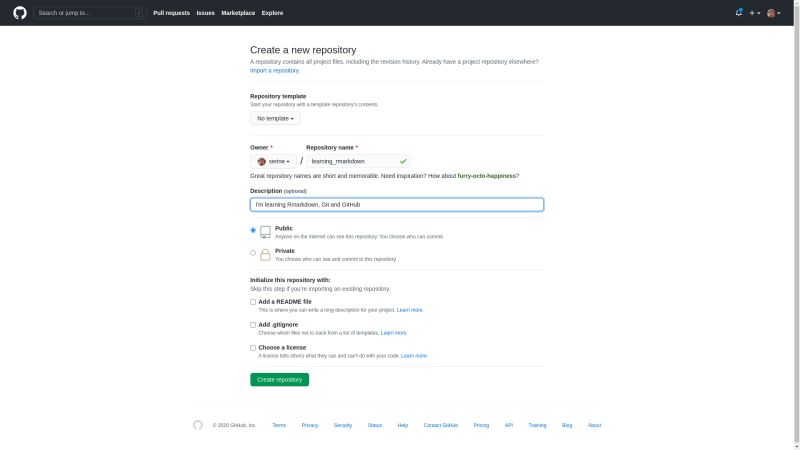
Task: Open the plus create-new dropdown
Action: click(754, 13)
